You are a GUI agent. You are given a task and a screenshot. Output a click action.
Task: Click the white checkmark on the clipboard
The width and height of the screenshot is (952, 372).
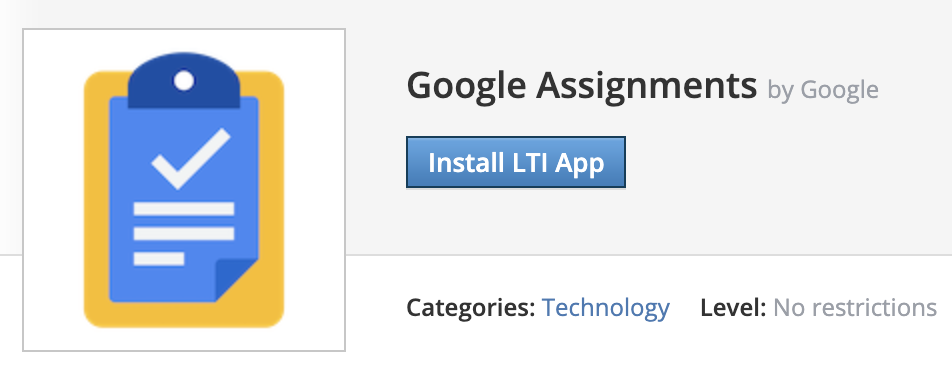pos(190,158)
